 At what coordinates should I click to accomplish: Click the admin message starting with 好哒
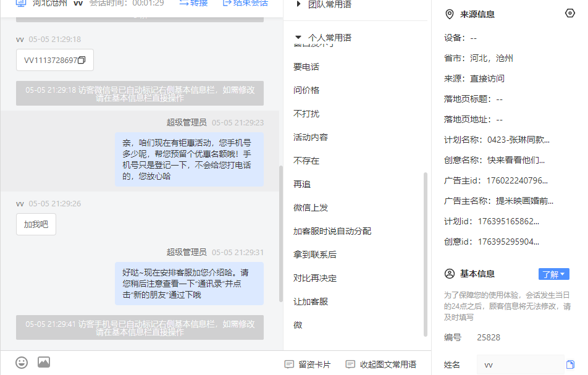[190, 284]
